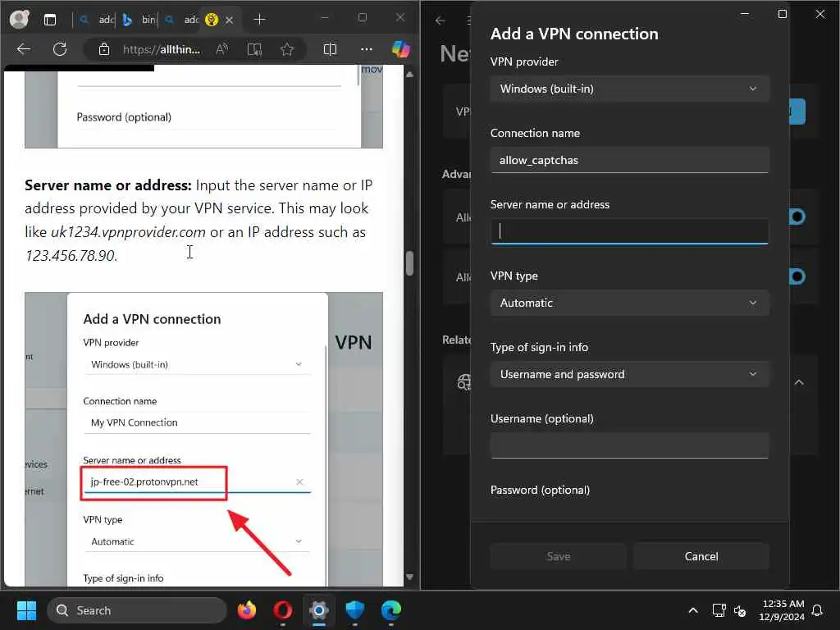Open Settings app from the taskbar

tap(319, 610)
